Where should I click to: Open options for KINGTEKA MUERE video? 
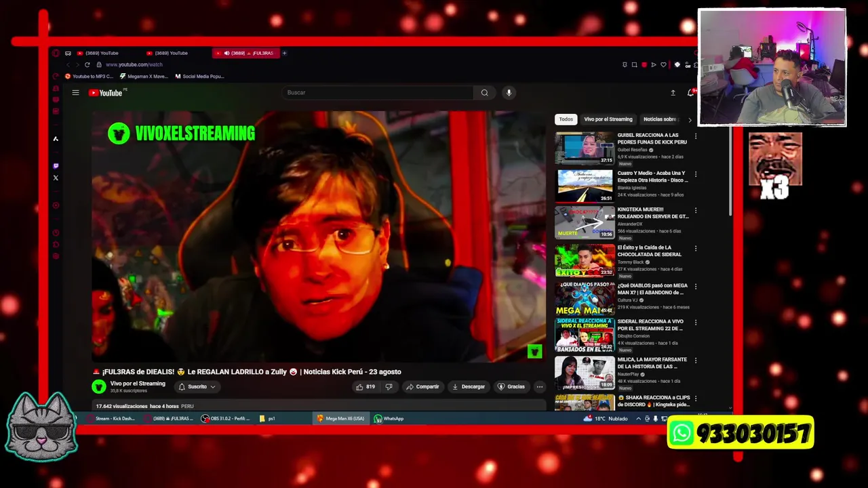click(695, 211)
